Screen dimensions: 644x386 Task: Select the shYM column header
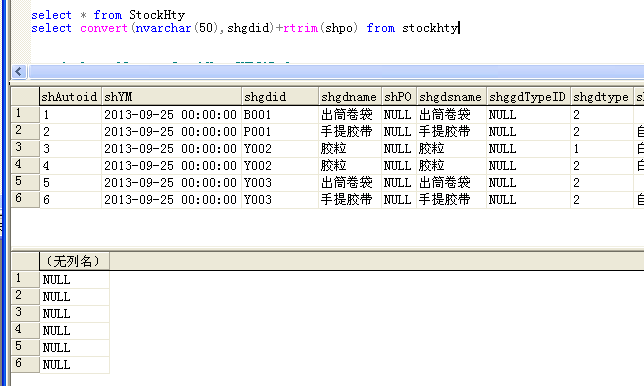point(171,97)
